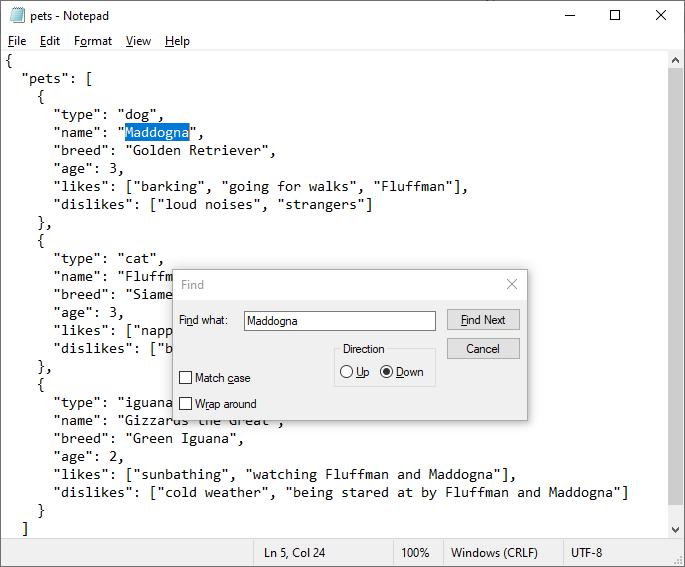Viewport: 685px width, 567px height.
Task: Click the Notepad icon in title bar
Action: point(17,15)
